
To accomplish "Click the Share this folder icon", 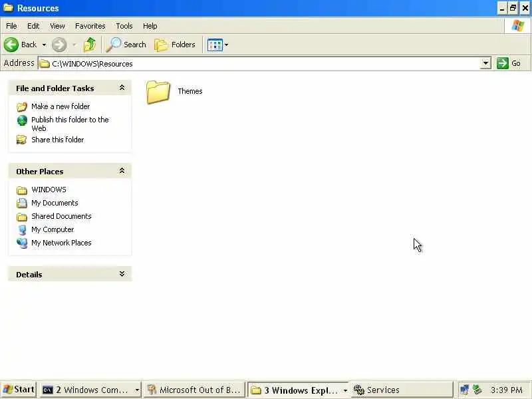I will tap(22, 140).
